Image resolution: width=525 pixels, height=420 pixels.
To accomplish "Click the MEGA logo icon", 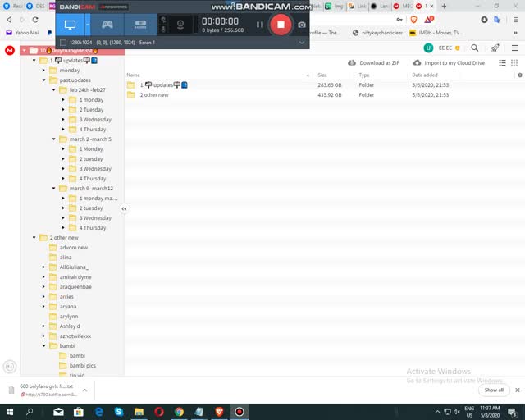I will click(10, 51).
